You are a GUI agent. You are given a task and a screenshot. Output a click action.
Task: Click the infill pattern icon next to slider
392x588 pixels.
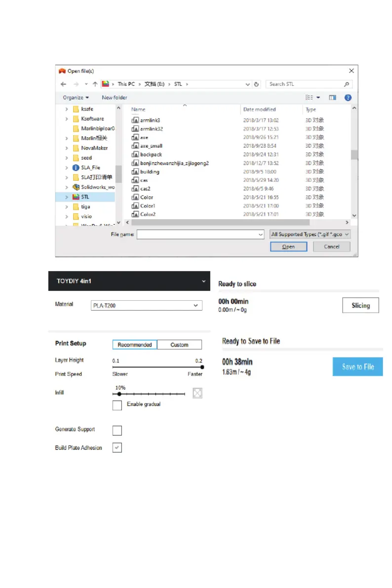[x=197, y=393]
